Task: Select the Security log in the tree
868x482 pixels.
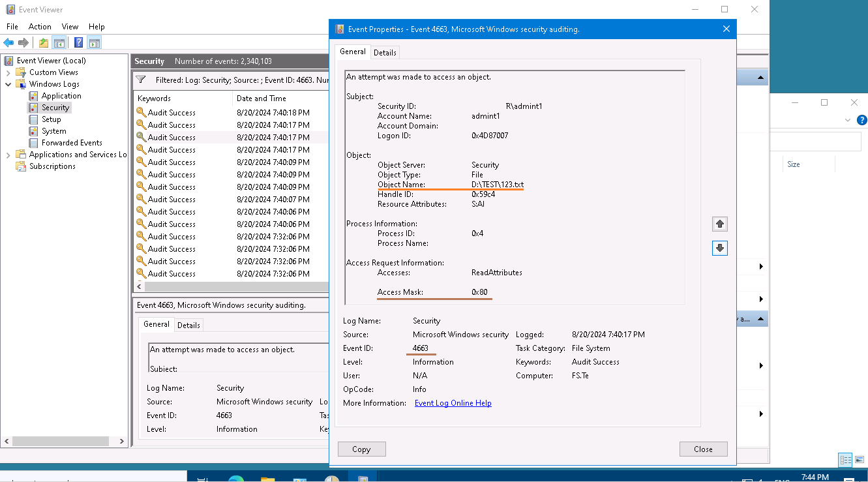Action: tap(55, 108)
